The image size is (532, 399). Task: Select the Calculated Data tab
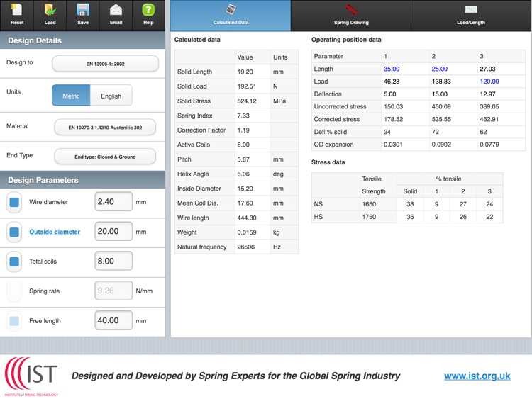coord(231,15)
